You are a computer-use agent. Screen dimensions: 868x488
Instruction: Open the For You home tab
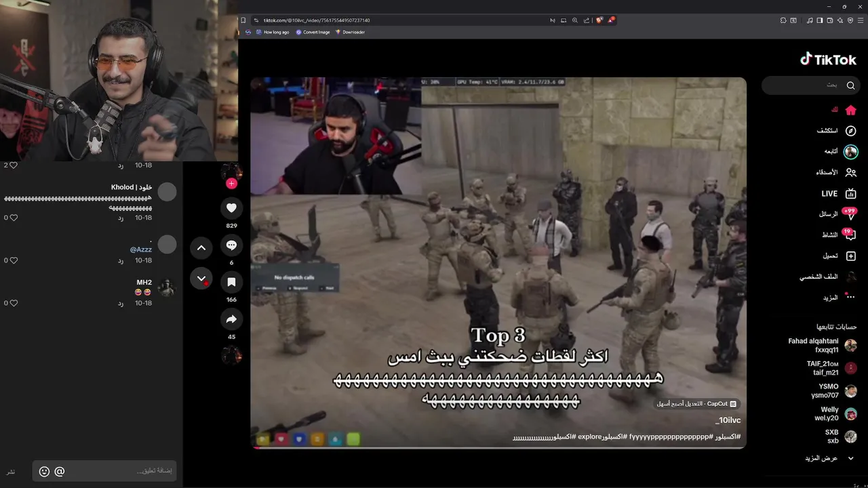[844, 110]
